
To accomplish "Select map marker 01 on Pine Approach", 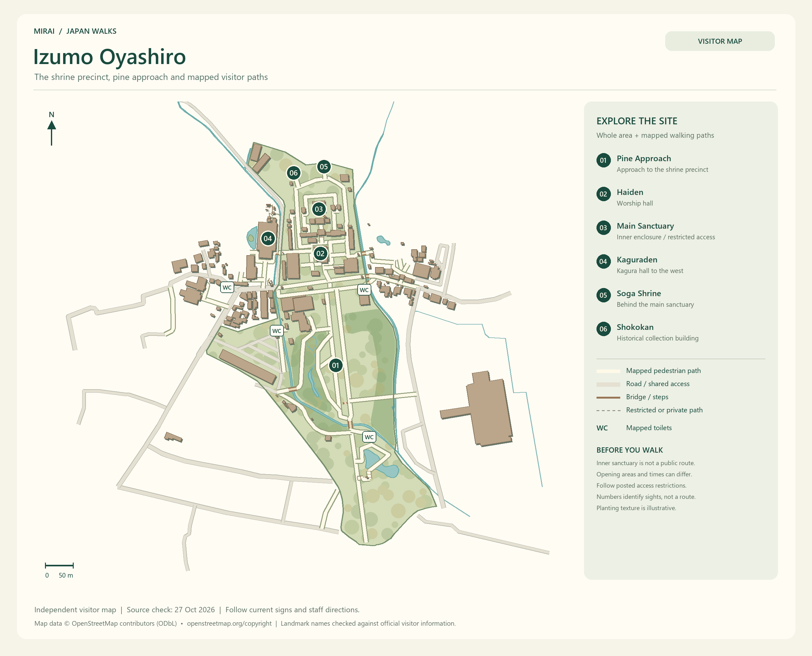I will [335, 365].
